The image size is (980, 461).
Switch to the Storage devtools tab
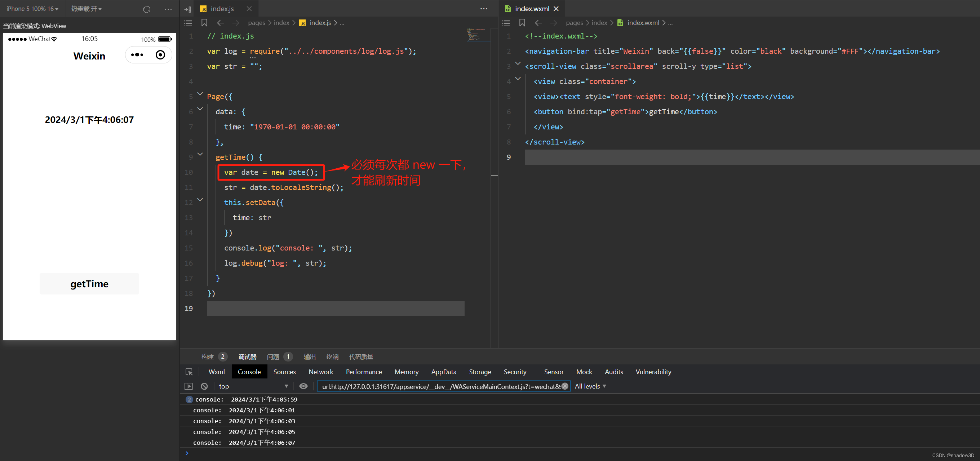480,372
